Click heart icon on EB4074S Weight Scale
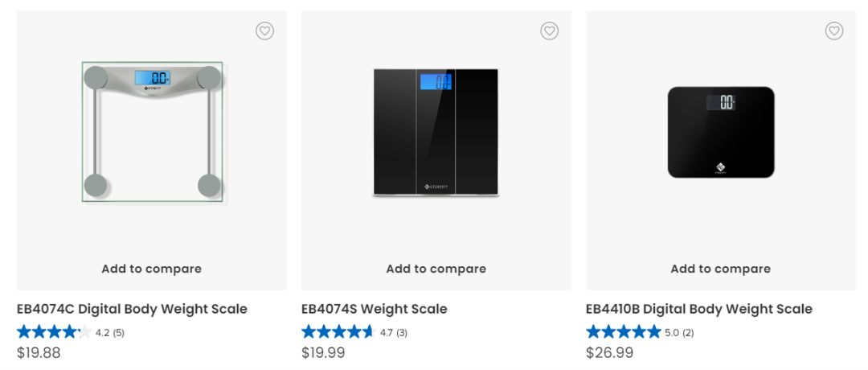The width and height of the screenshot is (868, 370). click(x=549, y=31)
